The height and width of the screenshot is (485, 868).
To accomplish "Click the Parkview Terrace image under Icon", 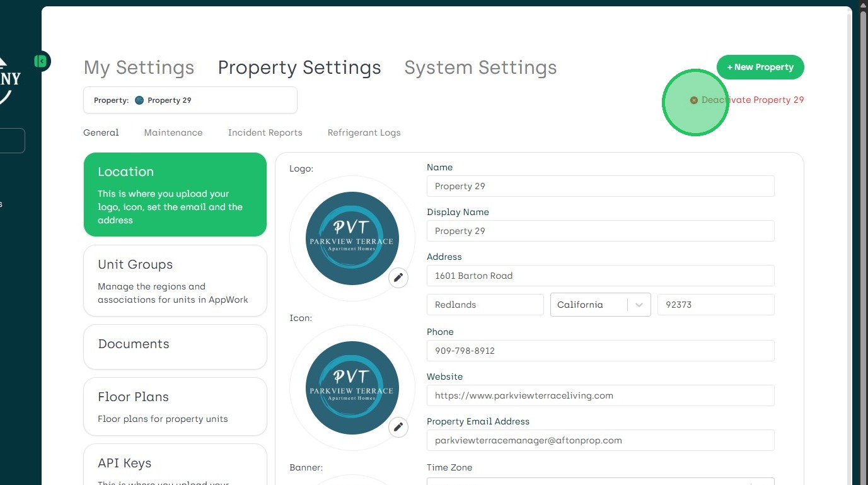I will [352, 388].
